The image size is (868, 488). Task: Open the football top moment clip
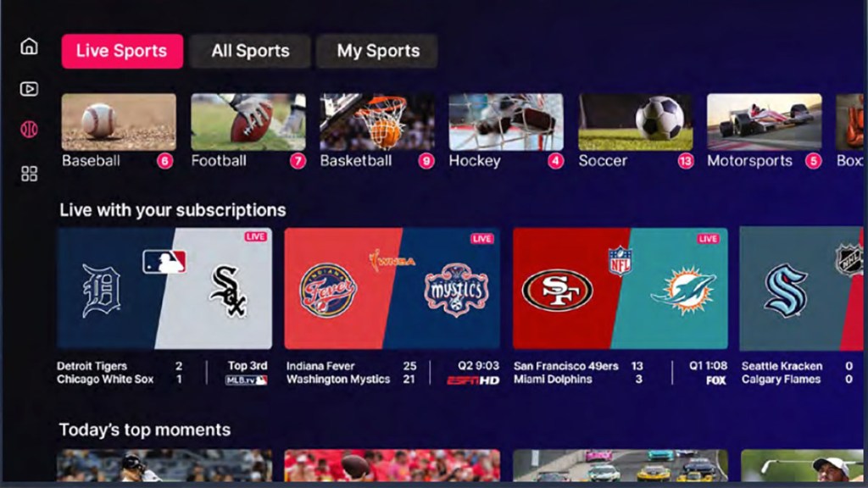point(392,465)
